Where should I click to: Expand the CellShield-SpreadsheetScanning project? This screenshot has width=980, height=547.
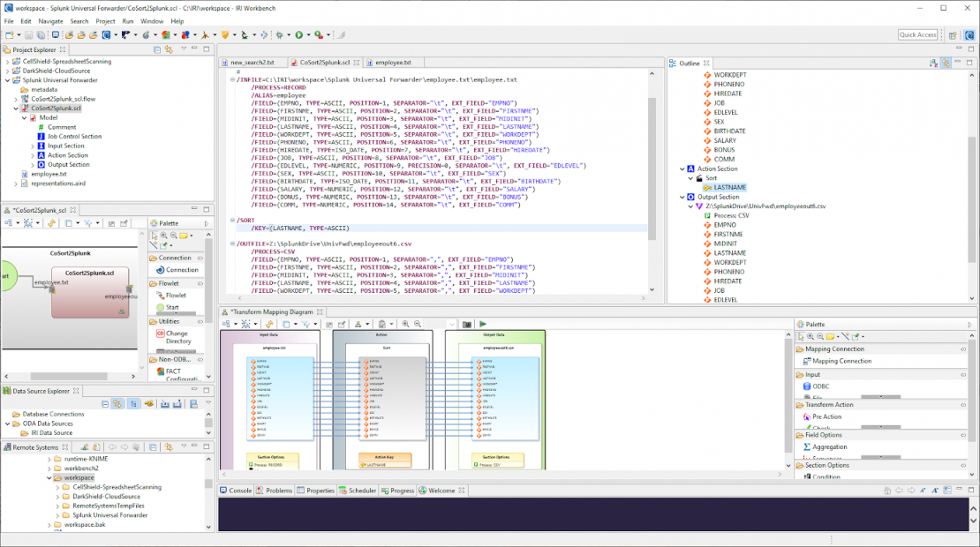click(x=7, y=61)
